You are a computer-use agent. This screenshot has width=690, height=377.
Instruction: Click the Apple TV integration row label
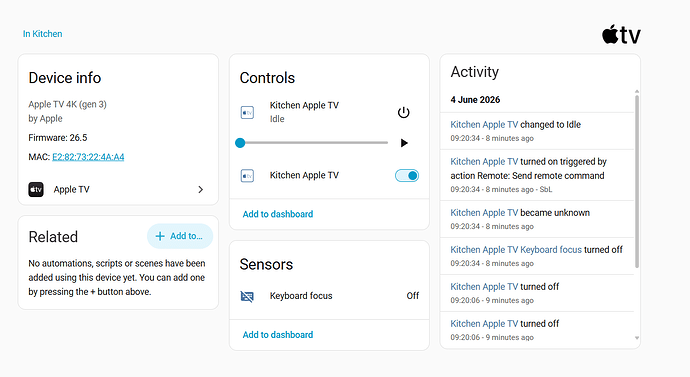[71, 190]
